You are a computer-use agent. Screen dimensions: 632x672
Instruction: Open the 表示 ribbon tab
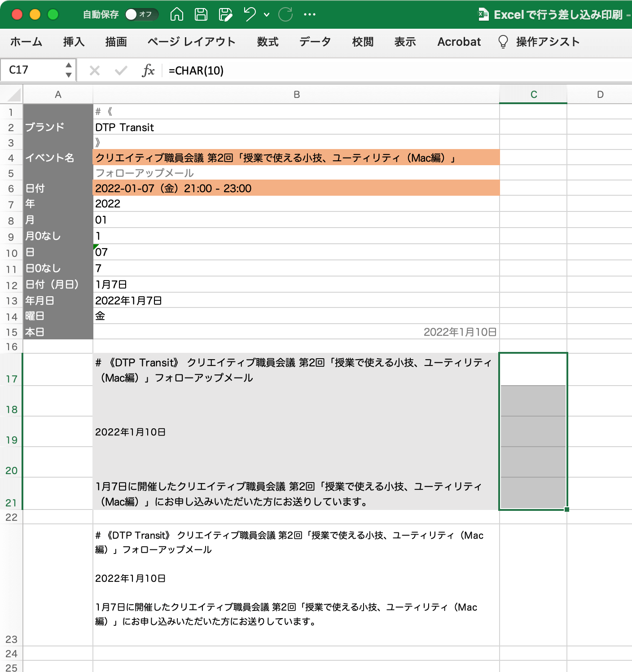[405, 42]
